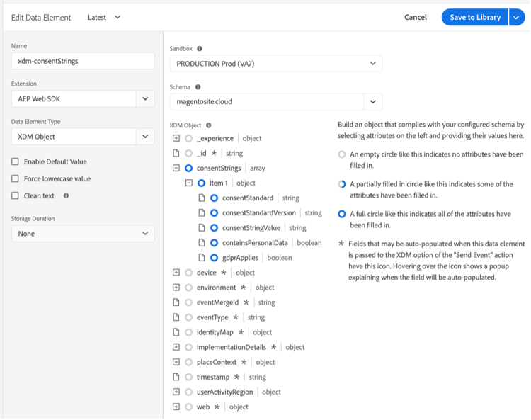Click the document icon beside consentStringValue
The width and height of the screenshot is (531, 420).
tap(201, 228)
